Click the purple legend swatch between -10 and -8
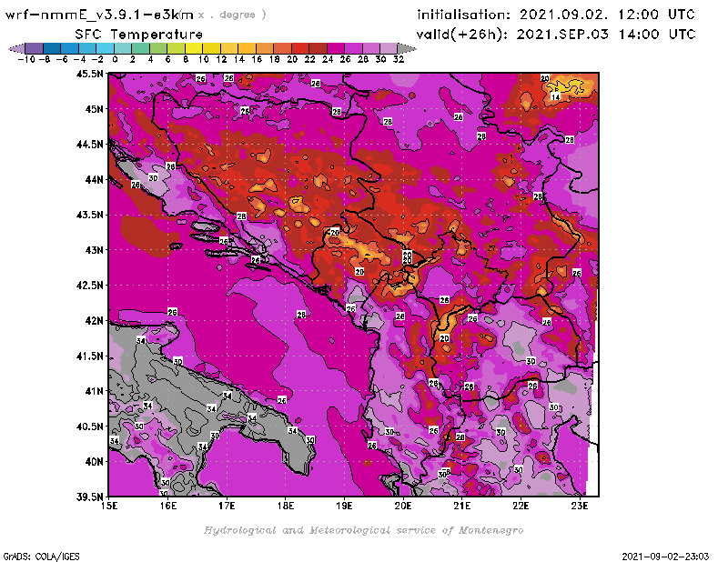Image resolution: width=728 pixels, height=562 pixels. [35, 49]
